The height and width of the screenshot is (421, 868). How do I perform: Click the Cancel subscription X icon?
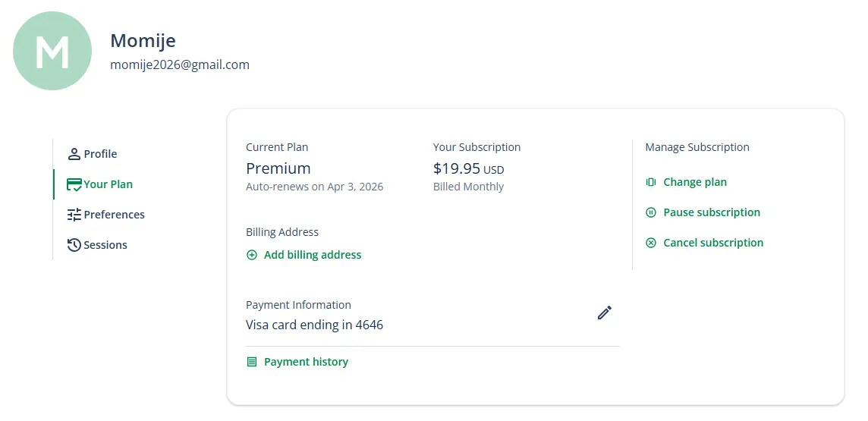(651, 243)
